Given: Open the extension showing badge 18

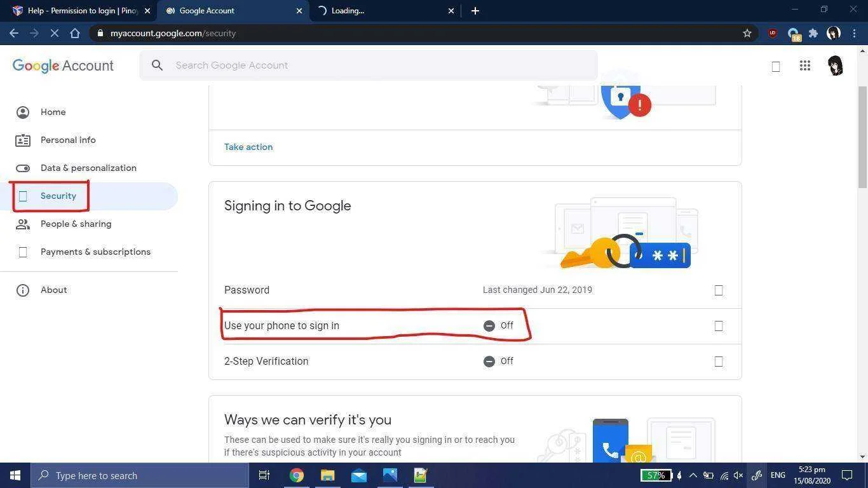Looking at the screenshot, I should tap(793, 34).
